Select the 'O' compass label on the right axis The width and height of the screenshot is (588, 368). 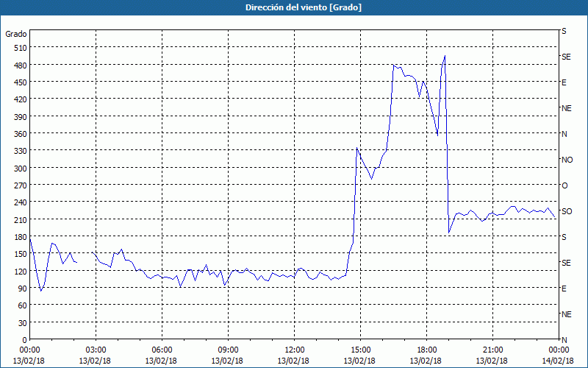click(564, 185)
